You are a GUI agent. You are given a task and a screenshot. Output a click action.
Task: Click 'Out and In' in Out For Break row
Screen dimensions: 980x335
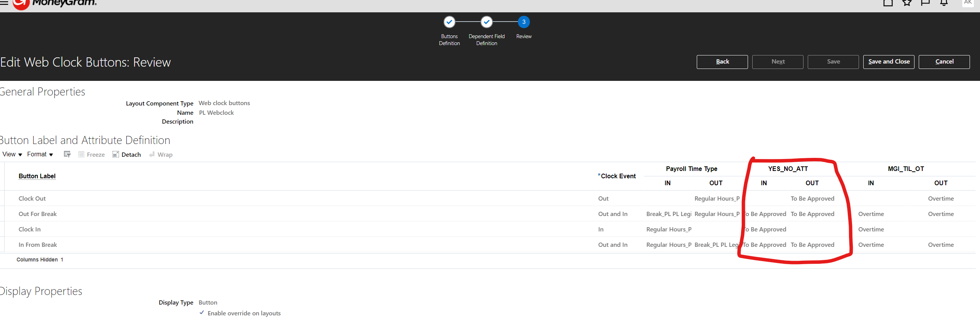pos(613,214)
